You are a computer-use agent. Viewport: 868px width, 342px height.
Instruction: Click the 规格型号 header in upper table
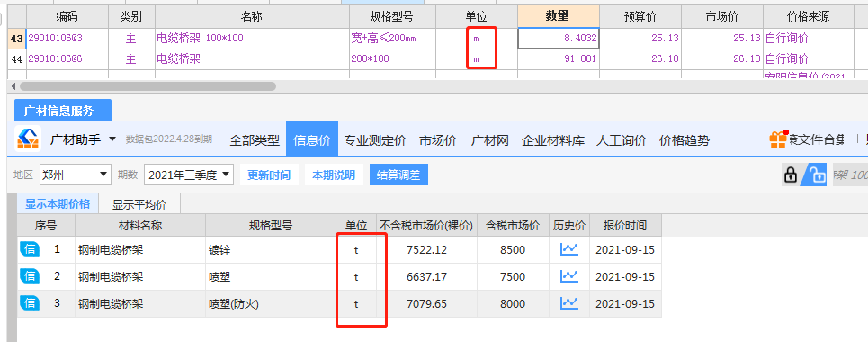tap(392, 16)
